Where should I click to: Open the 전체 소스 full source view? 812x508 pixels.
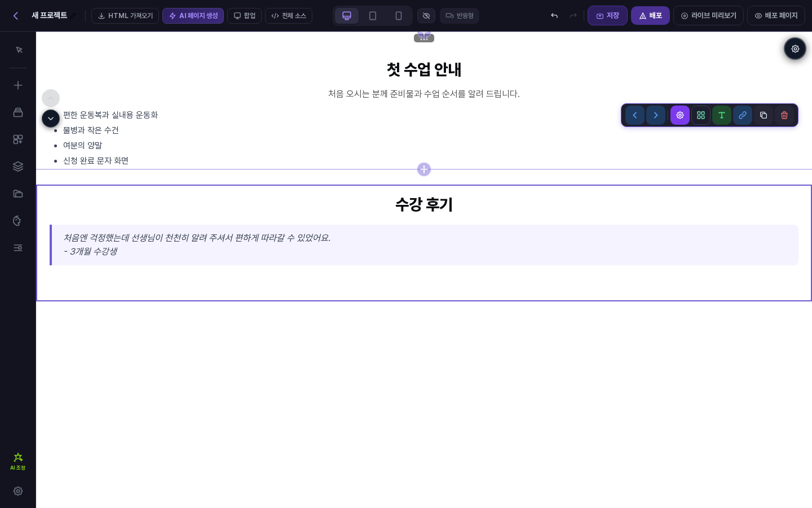coord(289,16)
